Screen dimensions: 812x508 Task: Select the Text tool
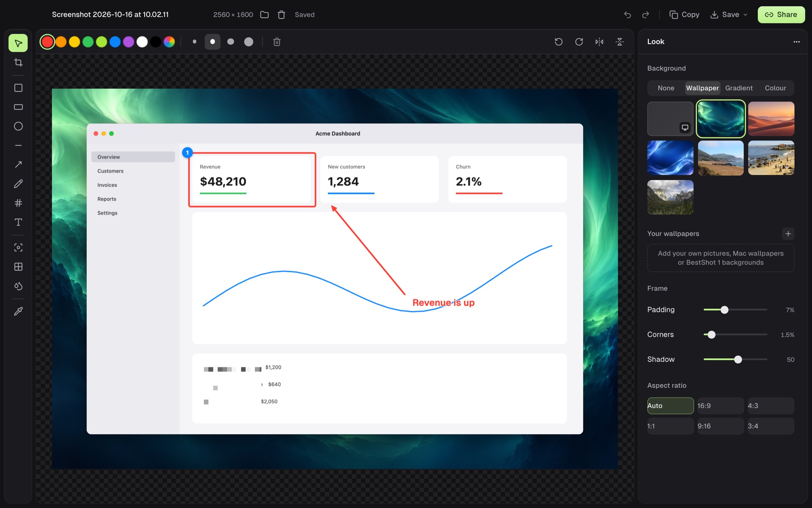tap(18, 222)
